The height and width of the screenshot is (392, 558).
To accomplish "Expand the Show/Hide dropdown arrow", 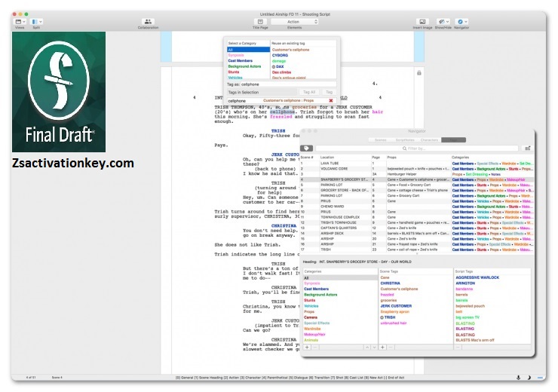I will (447, 22).
